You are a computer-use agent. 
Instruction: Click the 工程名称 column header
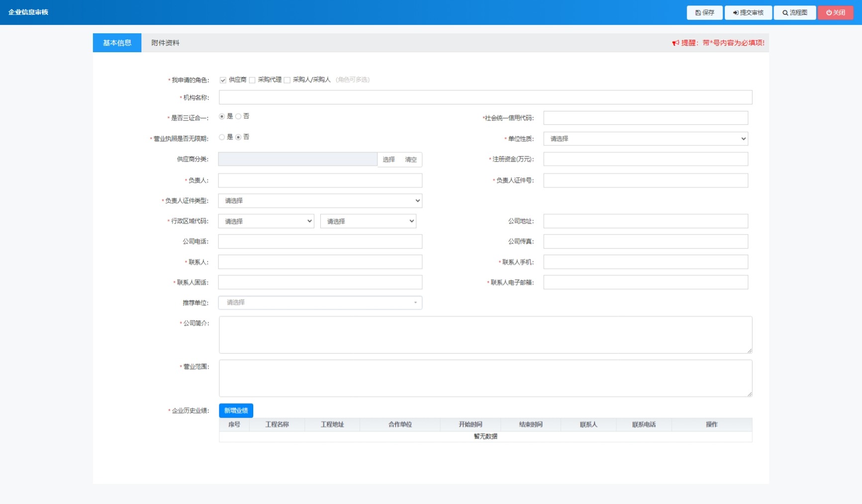(x=277, y=424)
